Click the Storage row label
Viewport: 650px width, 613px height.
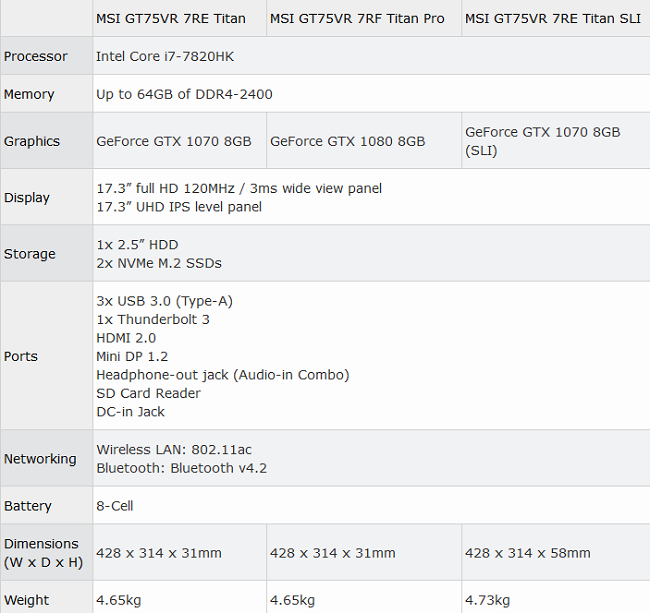click(30, 254)
